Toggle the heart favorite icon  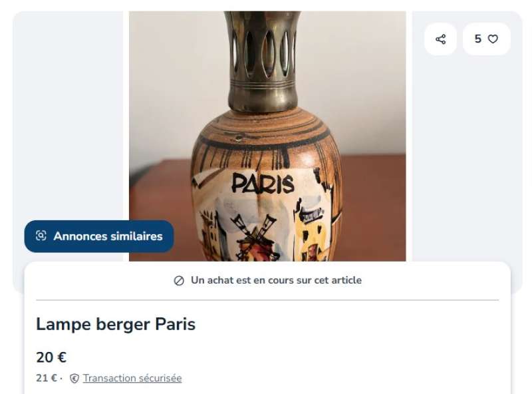pyautogui.click(x=493, y=39)
